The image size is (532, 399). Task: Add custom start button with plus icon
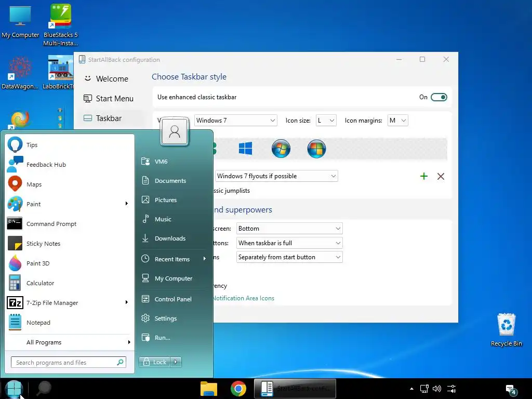click(x=424, y=176)
